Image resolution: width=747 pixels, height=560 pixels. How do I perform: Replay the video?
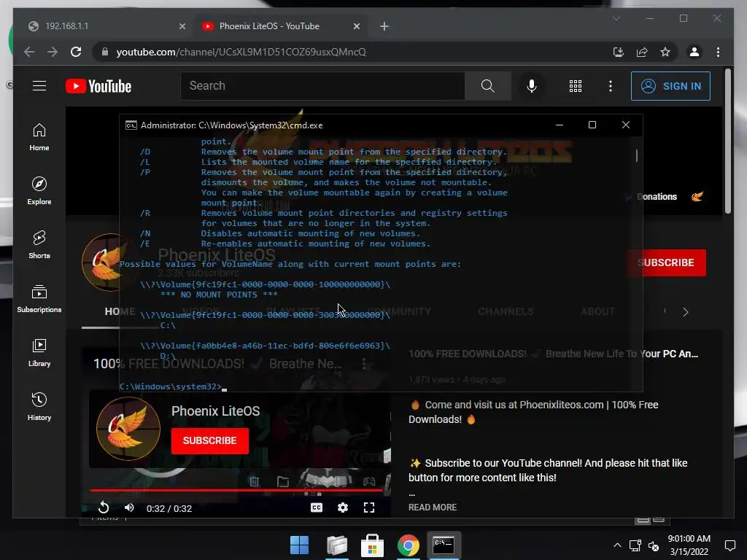pos(104,507)
